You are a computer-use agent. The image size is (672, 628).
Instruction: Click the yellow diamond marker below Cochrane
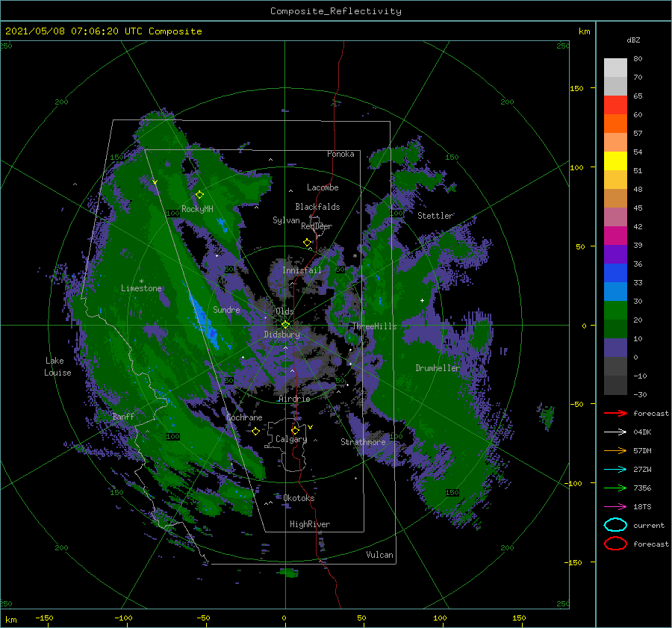(255, 431)
